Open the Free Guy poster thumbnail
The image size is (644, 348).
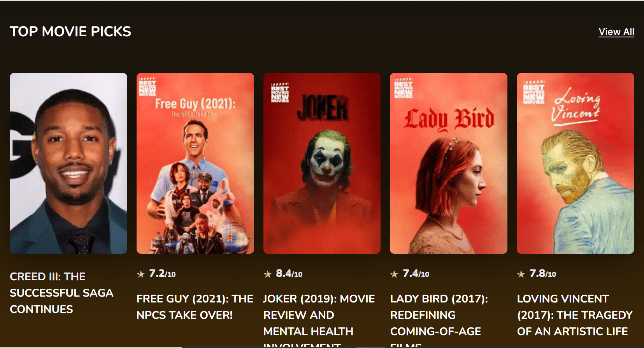click(195, 163)
